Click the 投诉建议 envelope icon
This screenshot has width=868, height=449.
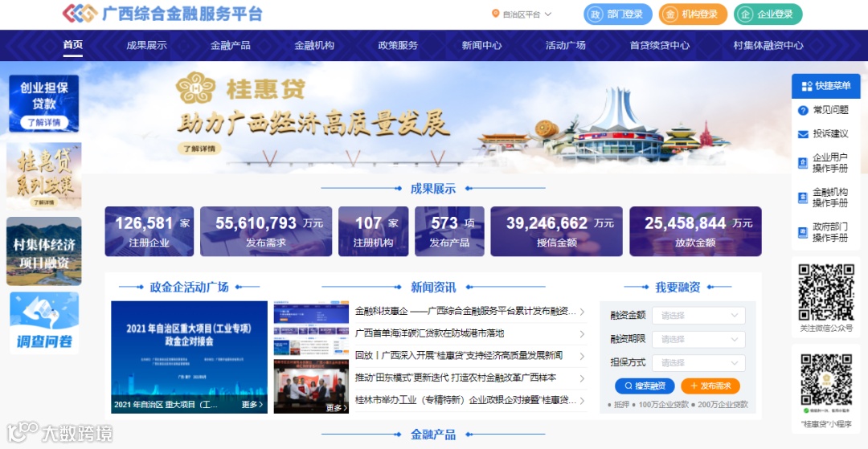(803, 134)
